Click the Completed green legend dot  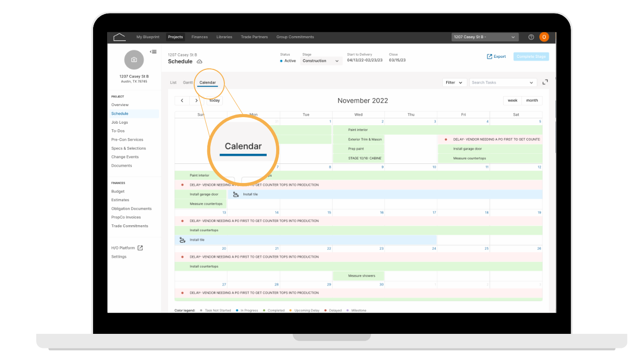click(264, 311)
